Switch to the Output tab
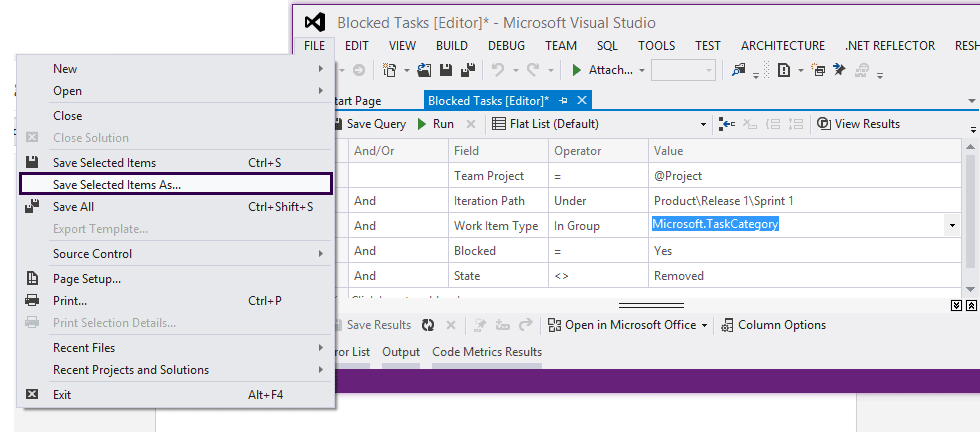980x432 pixels. [401, 352]
